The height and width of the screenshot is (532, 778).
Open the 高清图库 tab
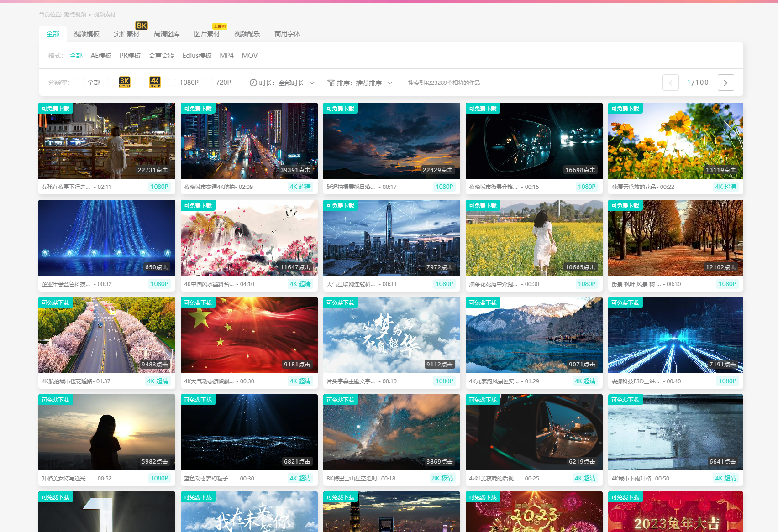coord(167,34)
